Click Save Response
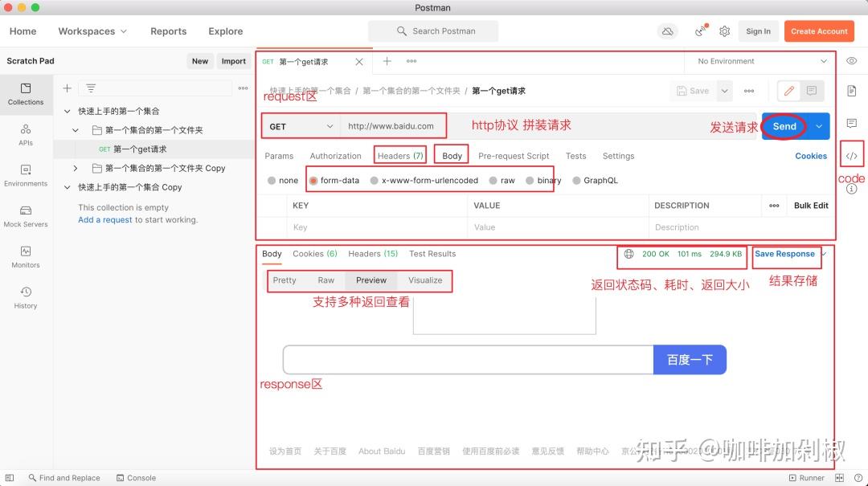 785,254
